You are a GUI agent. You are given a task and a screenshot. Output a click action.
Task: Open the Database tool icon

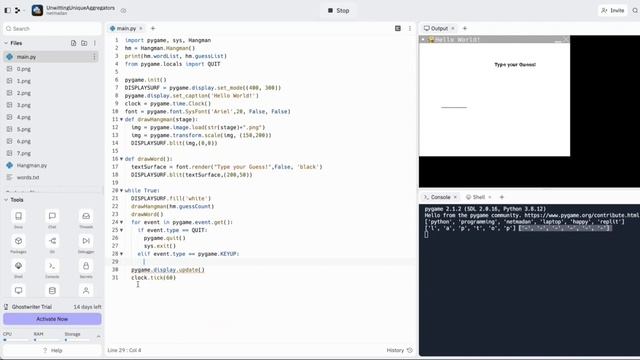tap(52, 291)
